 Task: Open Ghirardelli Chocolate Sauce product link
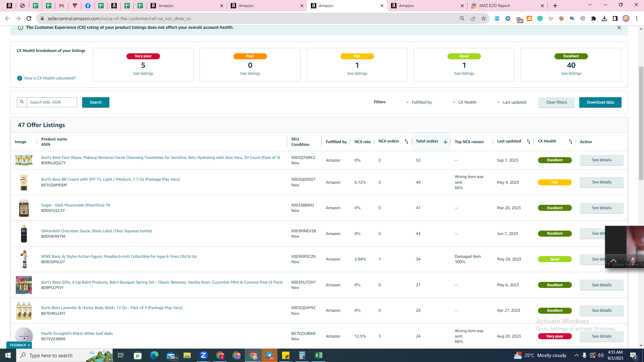coord(97,231)
